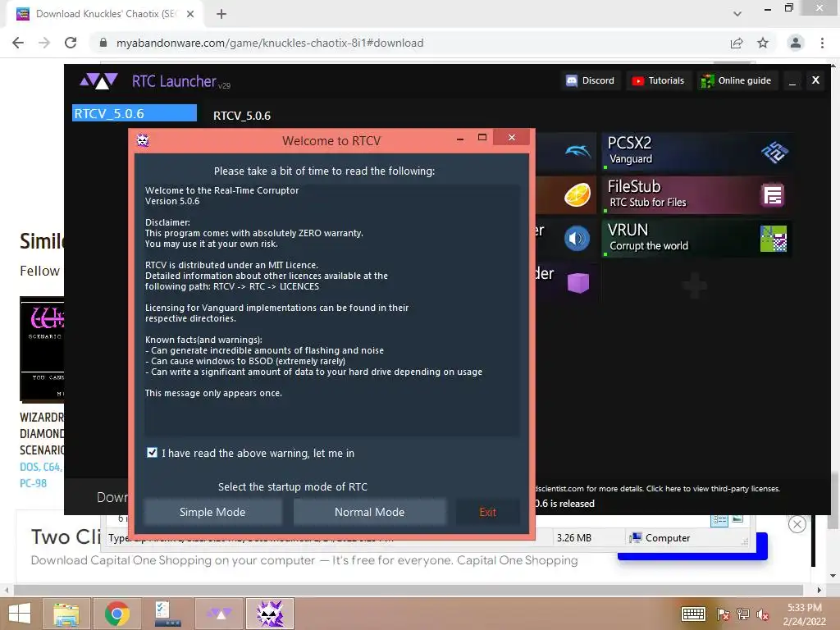Screen dimensions: 840x630
Task: Minimize the RTC Launcher window
Action: (x=792, y=81)
